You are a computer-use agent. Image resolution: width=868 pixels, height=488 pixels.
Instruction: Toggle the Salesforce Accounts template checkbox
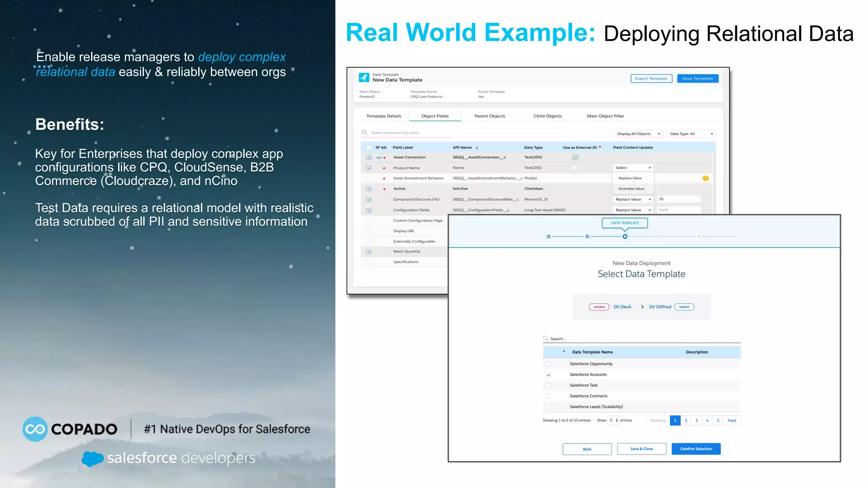[x=549, y=375]
